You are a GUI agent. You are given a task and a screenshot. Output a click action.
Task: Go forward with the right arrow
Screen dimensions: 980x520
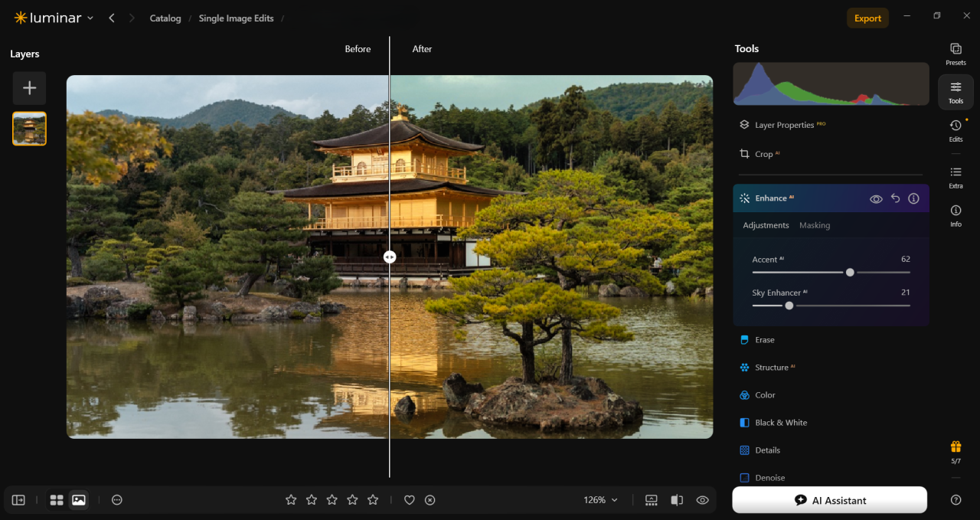[x=132, y=18]
